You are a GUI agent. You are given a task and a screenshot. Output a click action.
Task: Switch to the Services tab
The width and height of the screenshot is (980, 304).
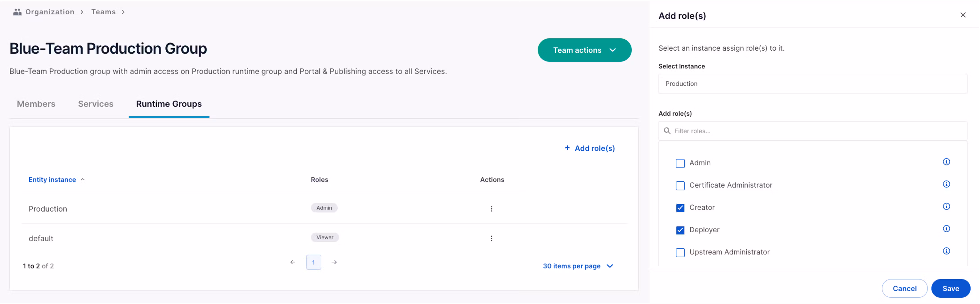95,104
